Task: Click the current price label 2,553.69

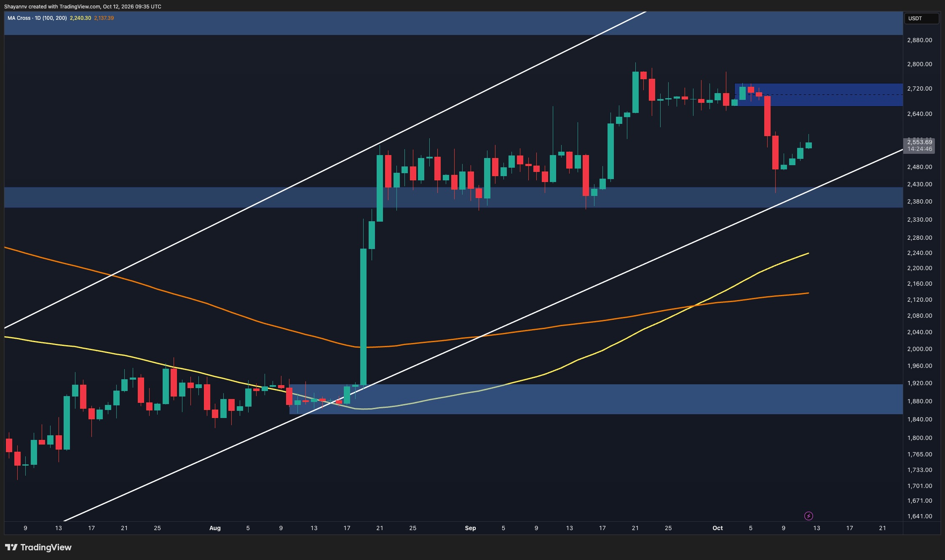Action: click(920, 142)
